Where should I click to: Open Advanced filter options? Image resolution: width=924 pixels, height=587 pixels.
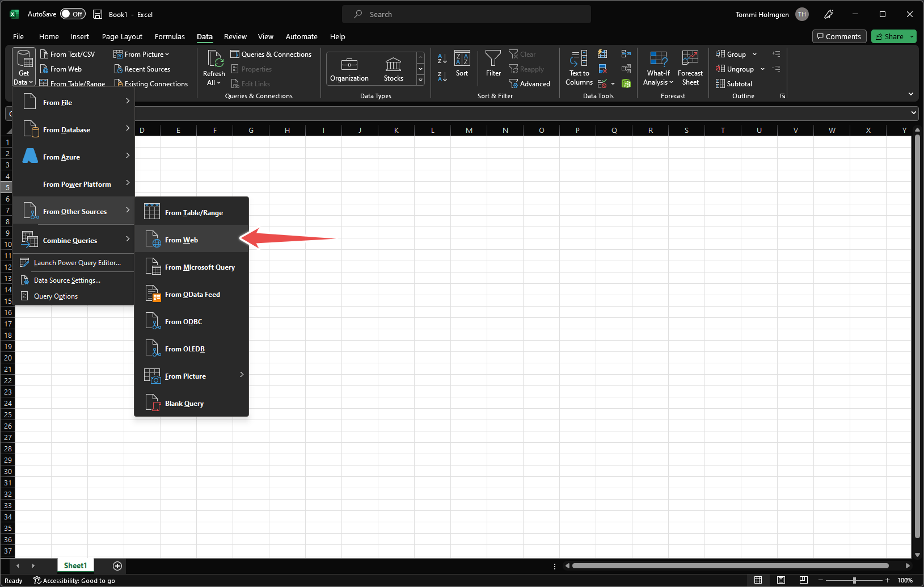pos(530,84)
